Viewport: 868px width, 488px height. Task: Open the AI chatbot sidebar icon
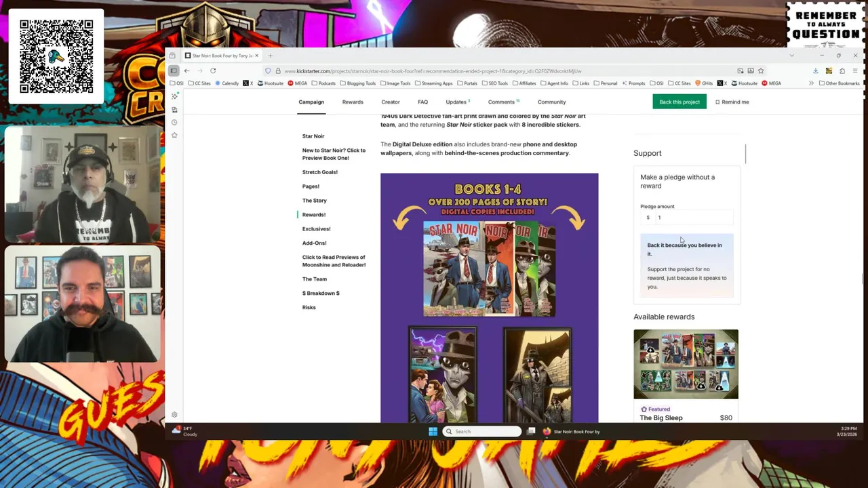tap(174, 96)
